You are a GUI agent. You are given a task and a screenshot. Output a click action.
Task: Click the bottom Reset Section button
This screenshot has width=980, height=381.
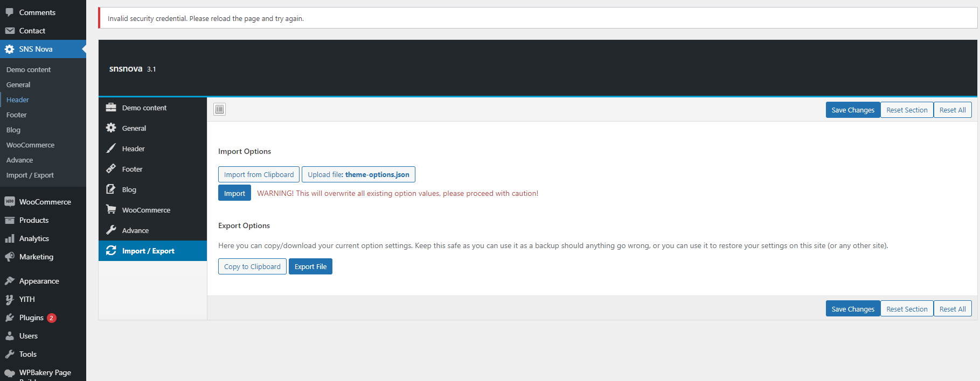907,309
